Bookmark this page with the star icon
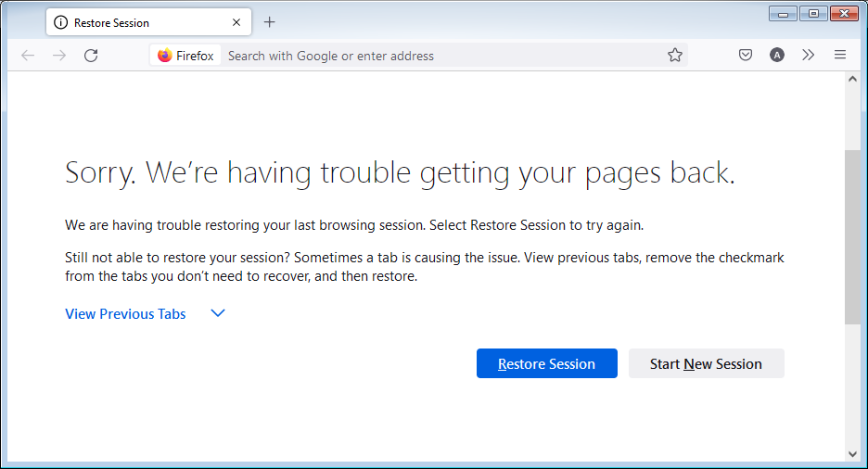Screen dimensions: 868x469 point(675,56)
